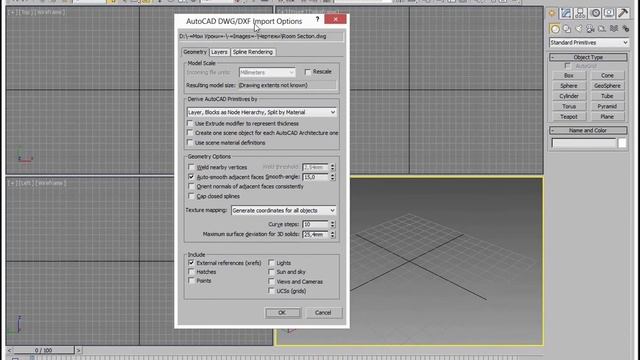Select the Space Warps category icon
This screenshot has height=360, width=640.
614,29
